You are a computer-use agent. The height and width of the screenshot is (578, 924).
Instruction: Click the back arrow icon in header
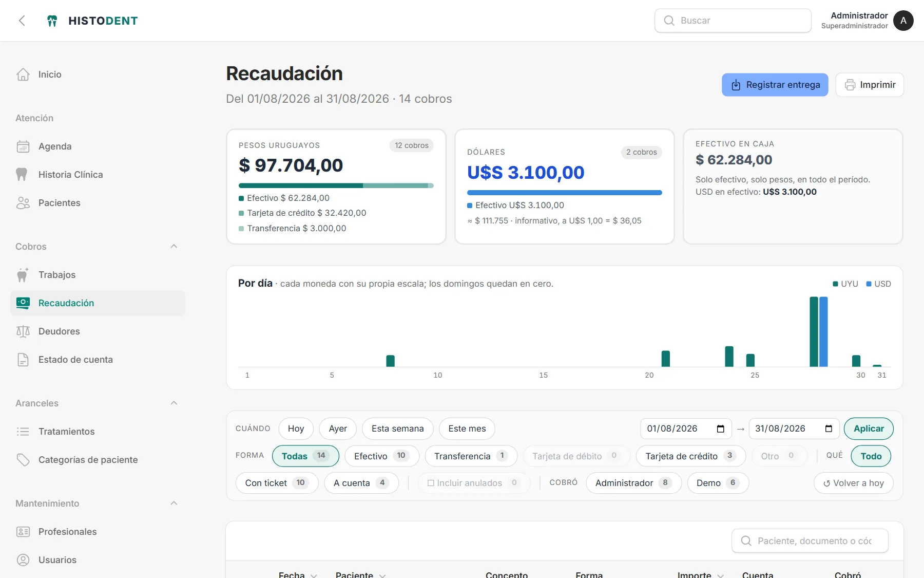pos(22,21)
